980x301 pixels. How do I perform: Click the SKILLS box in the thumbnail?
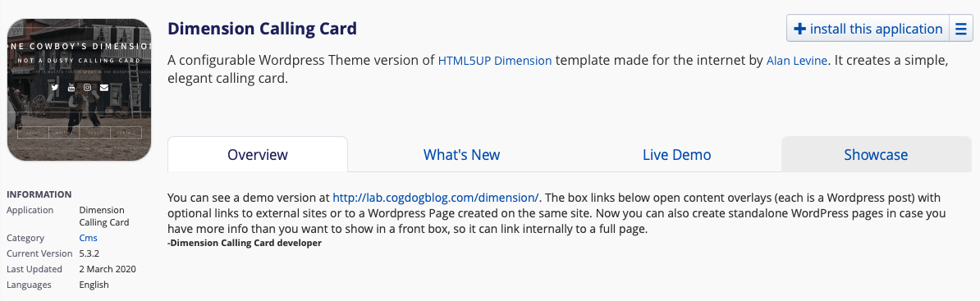point(95,132)
